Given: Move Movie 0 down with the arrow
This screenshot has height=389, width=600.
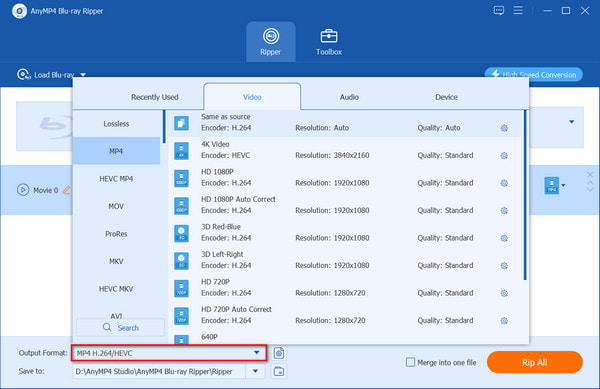Looking at the screenshot, I should pos(590,189).
